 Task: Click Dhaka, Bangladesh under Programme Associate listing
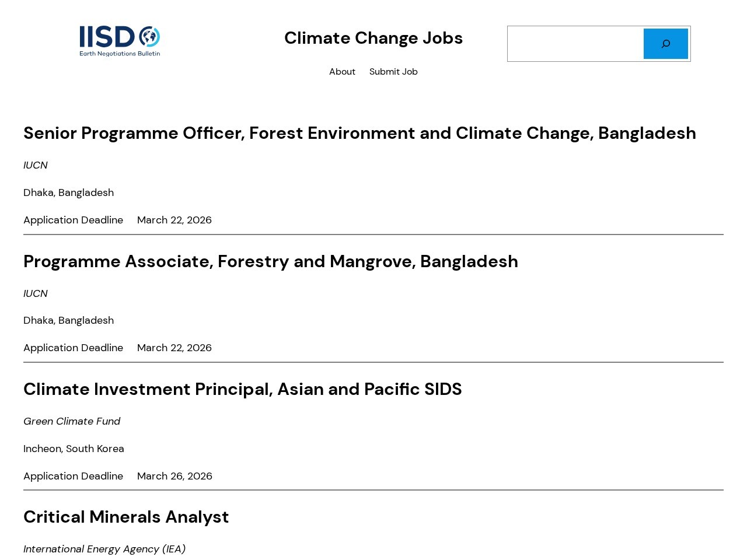[x=68, y=320]
